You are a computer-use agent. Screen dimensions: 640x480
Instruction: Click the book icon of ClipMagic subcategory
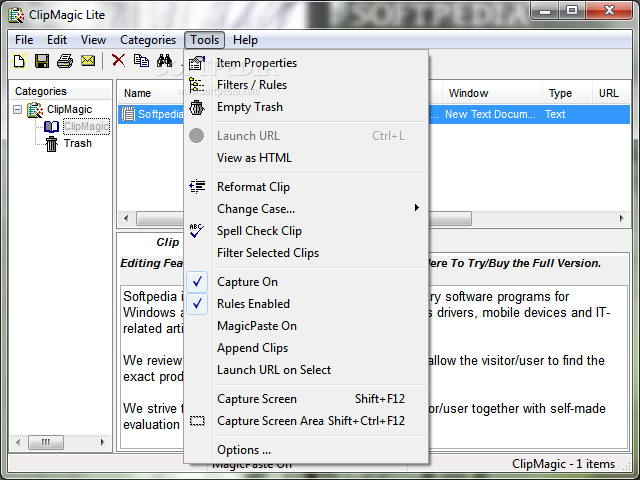point(51,127)
